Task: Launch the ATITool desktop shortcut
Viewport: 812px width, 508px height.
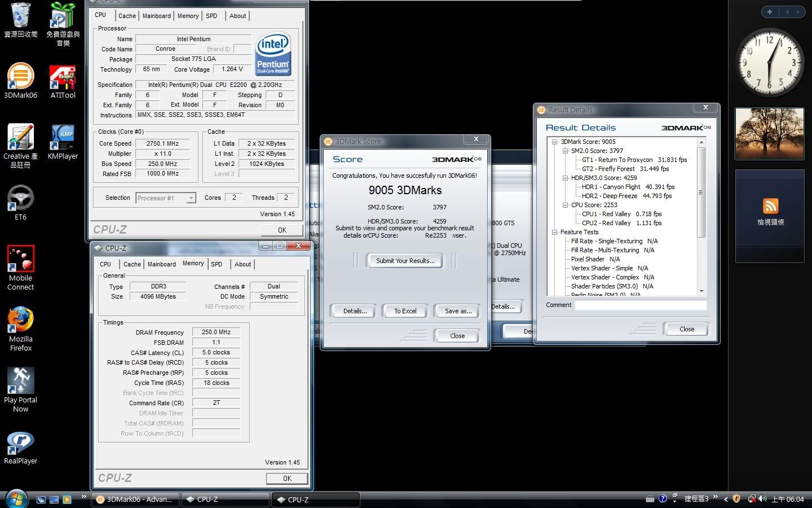Action: pyautogui.click(x=63, y=82)
